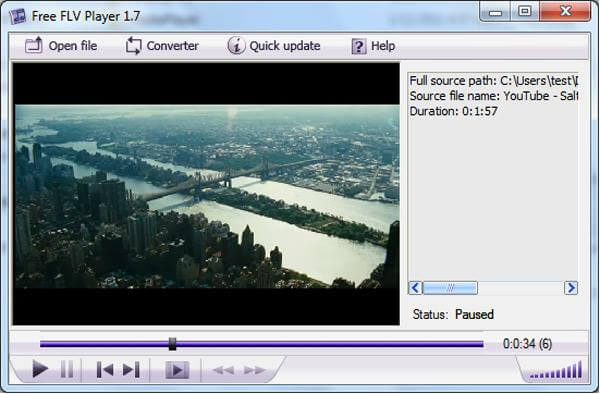
Task: Click the '0:0:34 (6)' elapsed time
Action: click(x=527, y=344)
